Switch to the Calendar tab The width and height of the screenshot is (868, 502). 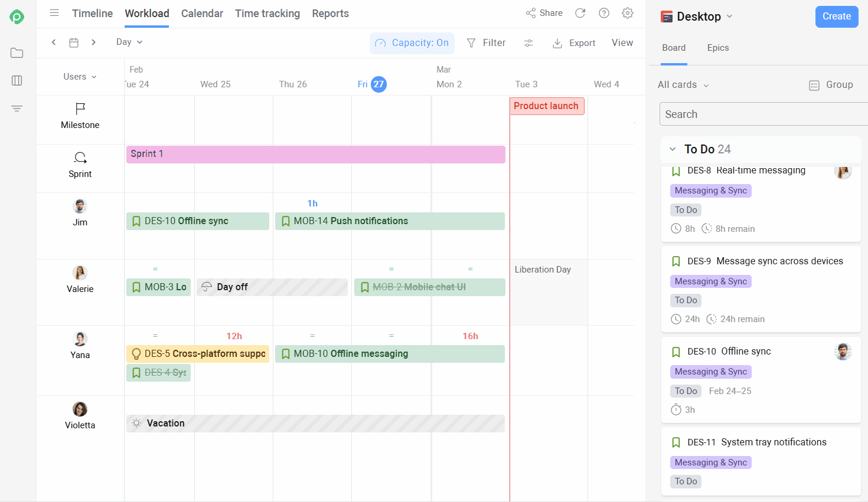(x=202, y=14)
